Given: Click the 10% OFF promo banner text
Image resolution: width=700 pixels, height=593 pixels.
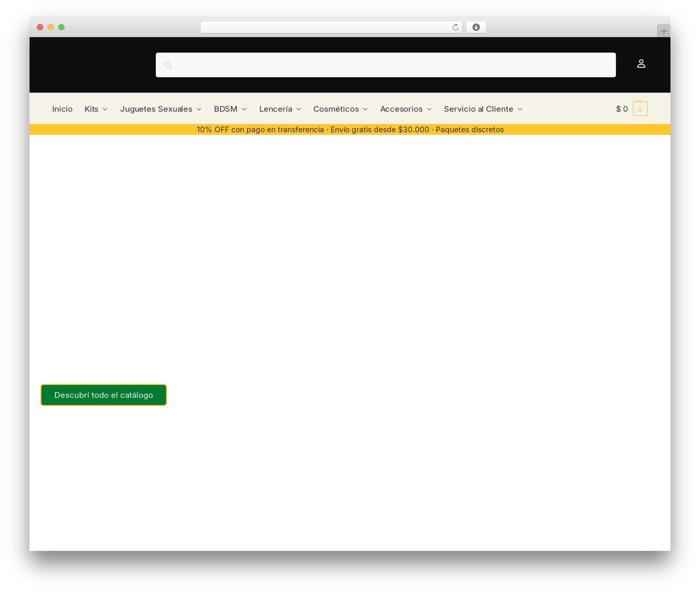Looking at the screenshot, I should 350,130.
